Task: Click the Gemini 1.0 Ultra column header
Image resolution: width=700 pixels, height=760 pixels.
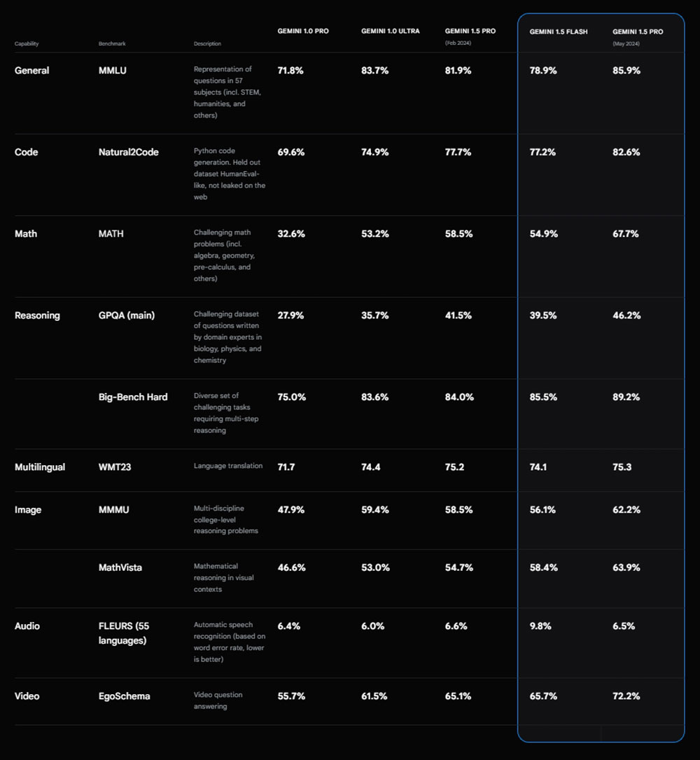Action: (x=390, y=32)
